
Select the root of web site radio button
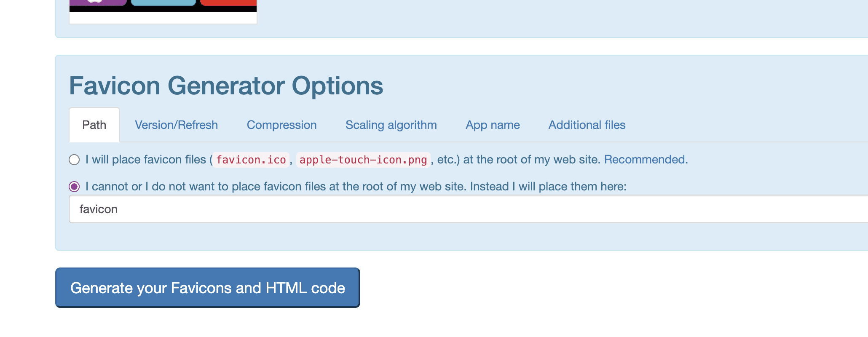point(74,160)
